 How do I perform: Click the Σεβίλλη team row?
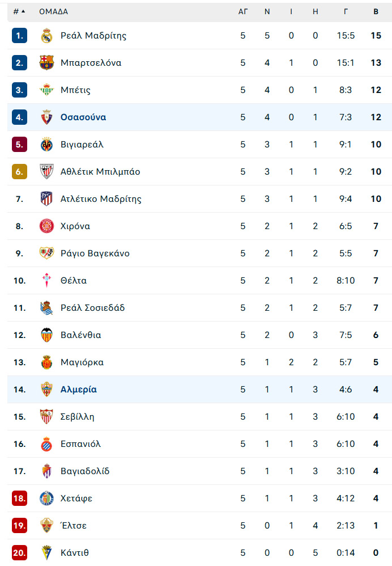(x=199, y=416)
